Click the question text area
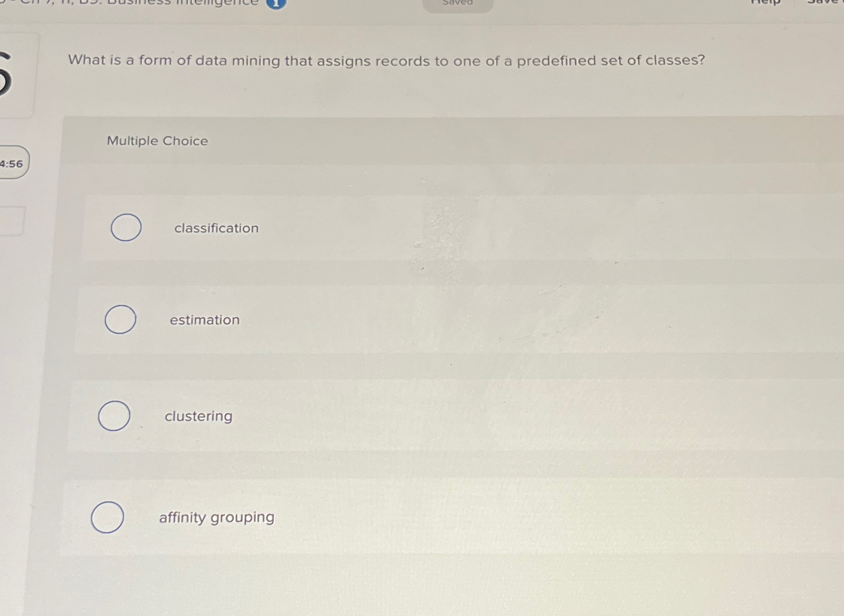This screenshot has width=844, height=616. 387,61
